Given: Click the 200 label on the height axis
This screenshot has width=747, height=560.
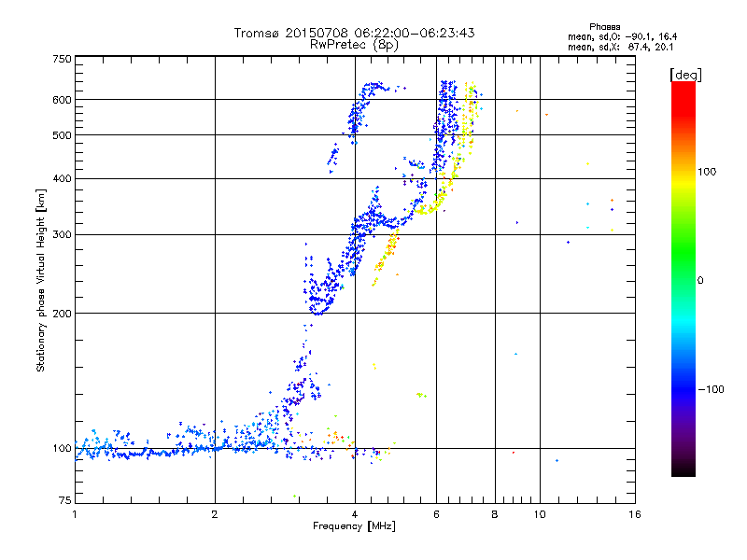Looking at the screenshot, I should [x=63, y=314].
